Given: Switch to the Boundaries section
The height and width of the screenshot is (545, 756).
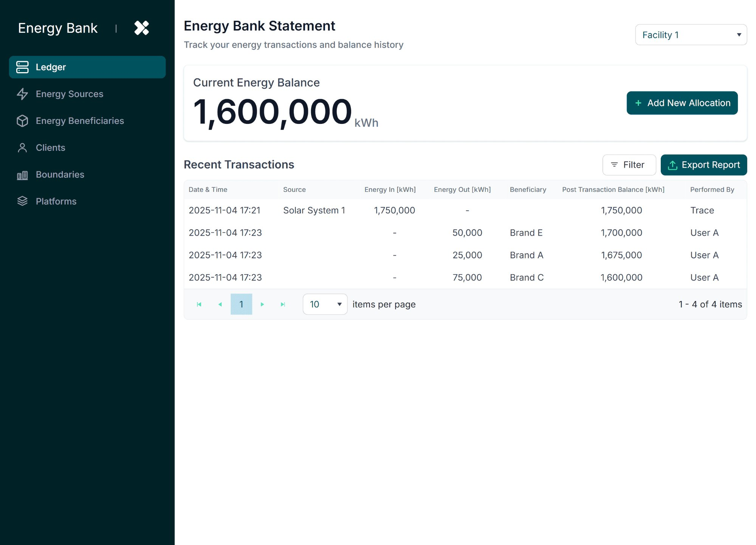Looking at the screenshot, I should [60, 174].
